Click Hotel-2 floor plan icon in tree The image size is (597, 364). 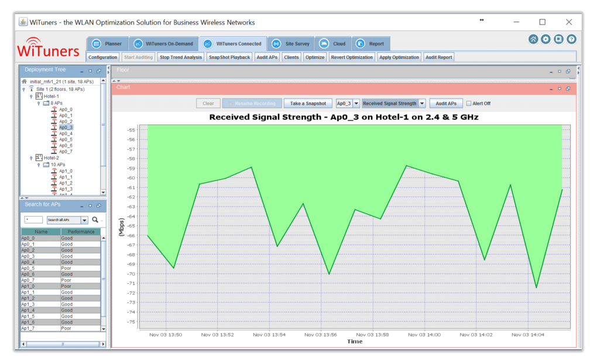[39, 157]
